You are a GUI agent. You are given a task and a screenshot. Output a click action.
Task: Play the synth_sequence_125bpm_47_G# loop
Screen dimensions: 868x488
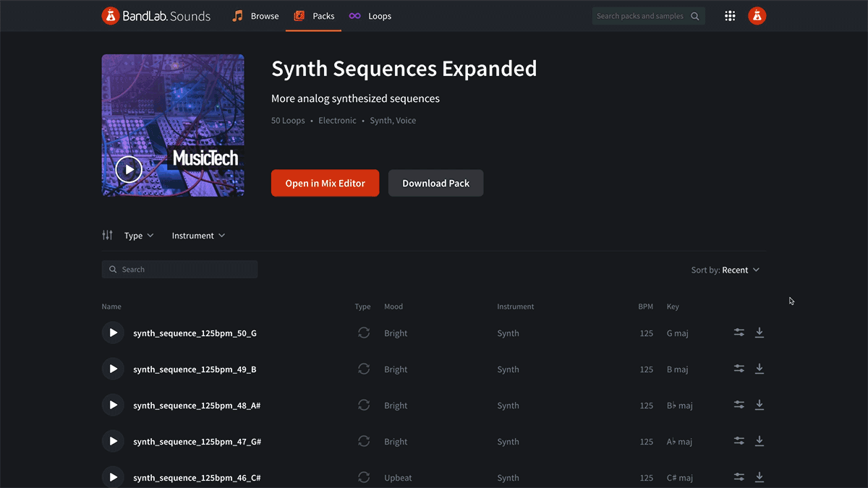(113, 441)
